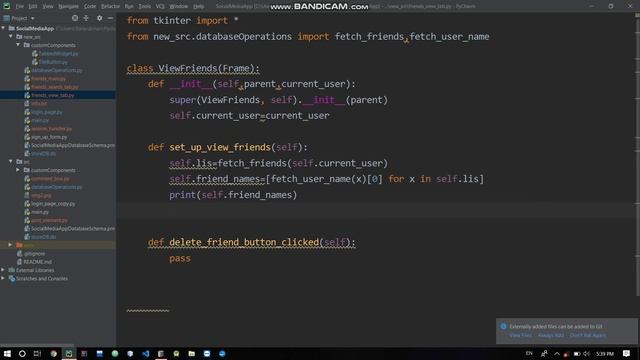Screen dimensions: 640x360
Task: Select External Libraries row
Action: point(35,270)
